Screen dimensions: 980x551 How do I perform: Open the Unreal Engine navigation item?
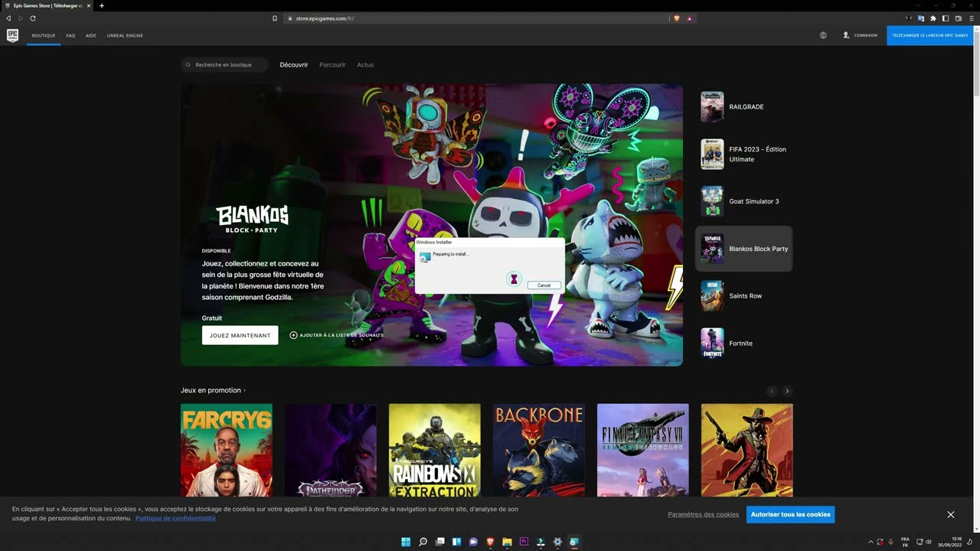point(125,35)
